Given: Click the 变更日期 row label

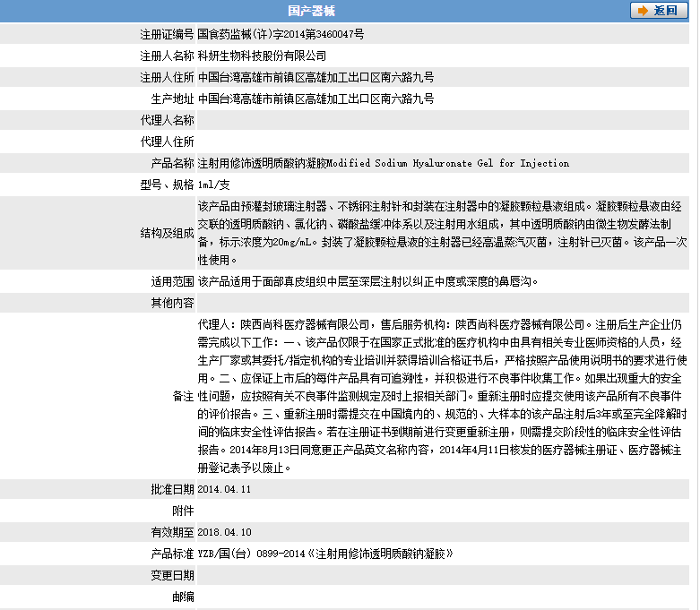Looking at the screenshot, I should 172,575.
